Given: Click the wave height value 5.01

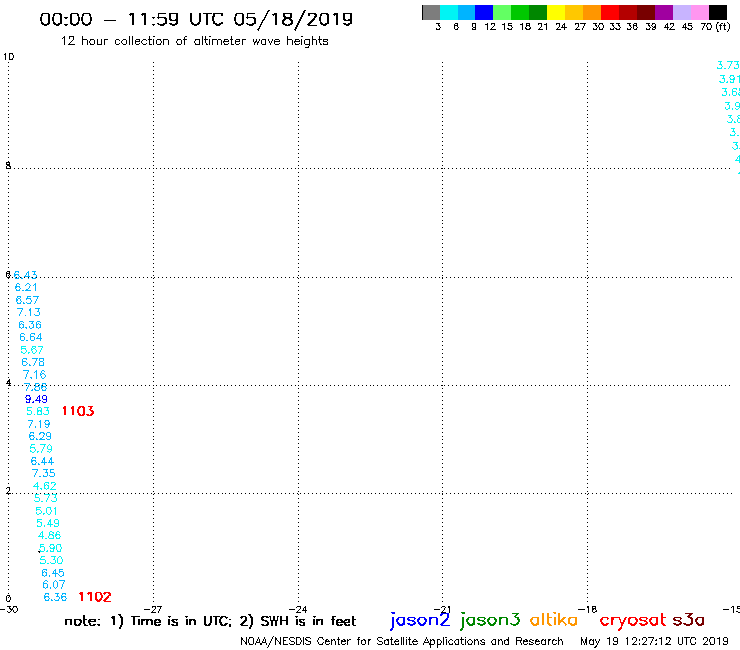Looking at the screenshot, I should click(x=46, y=511).
